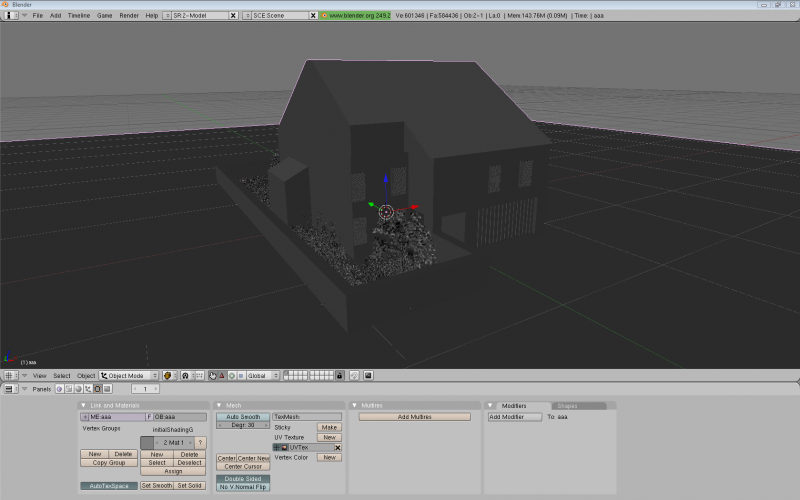Open the Global orientation dropdown
The image size is (800, 500).
(x=261, y=375)
